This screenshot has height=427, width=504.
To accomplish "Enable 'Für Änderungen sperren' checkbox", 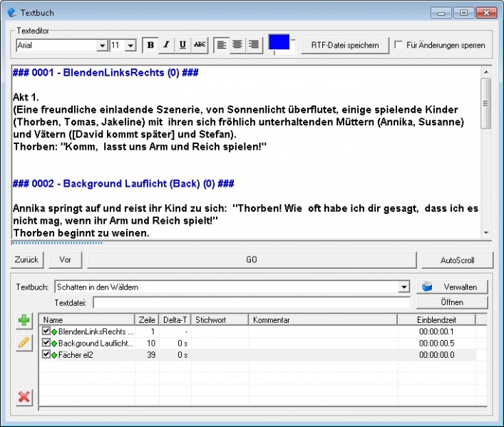I will pyautogui.click(x=399, y=45).
